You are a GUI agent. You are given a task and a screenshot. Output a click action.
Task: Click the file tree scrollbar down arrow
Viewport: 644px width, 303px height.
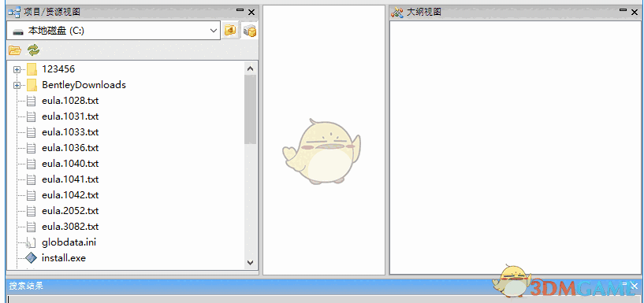[250, 262]
